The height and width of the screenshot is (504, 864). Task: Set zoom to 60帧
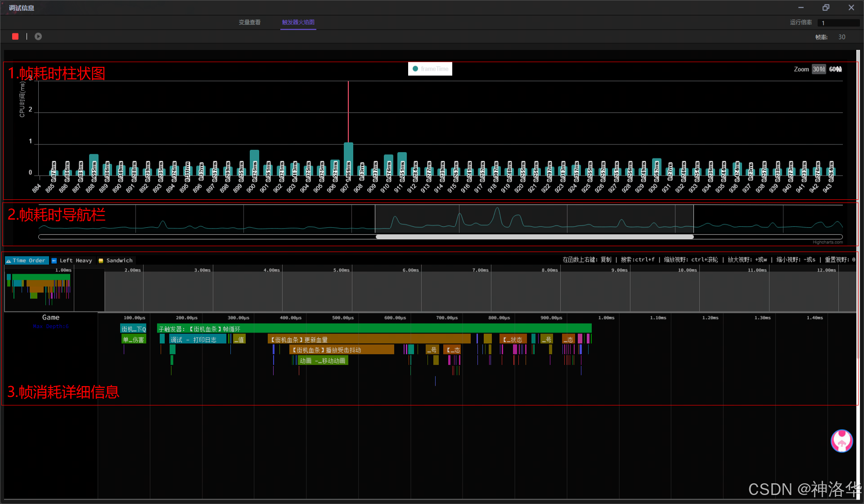(835, 69)
